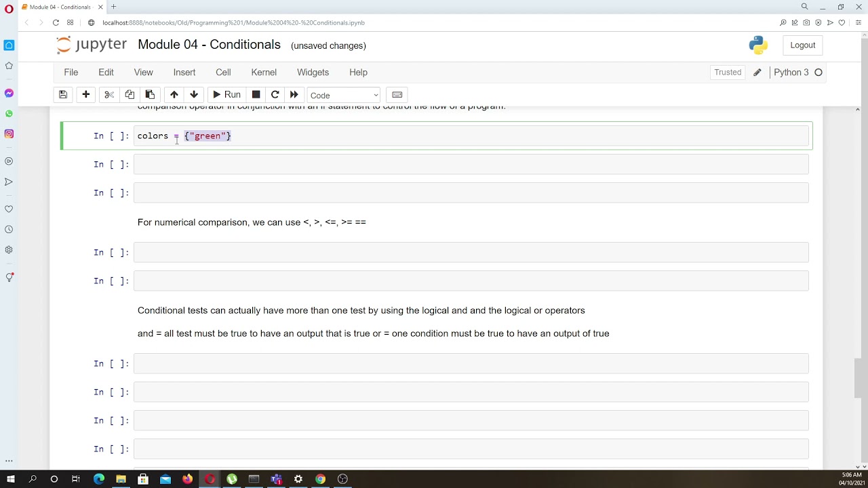Click the Trusted notebook button
The height and width of the screenshot is (488, 868).
click(728, 73)
